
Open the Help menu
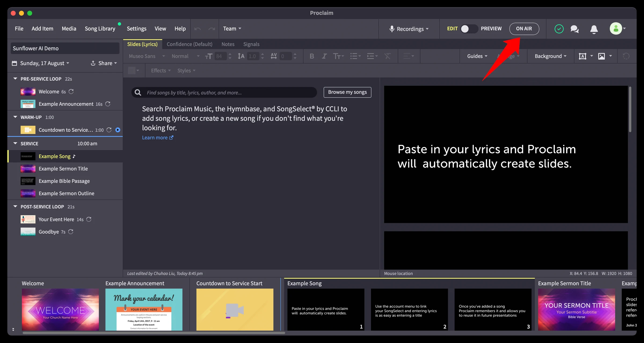180,29
